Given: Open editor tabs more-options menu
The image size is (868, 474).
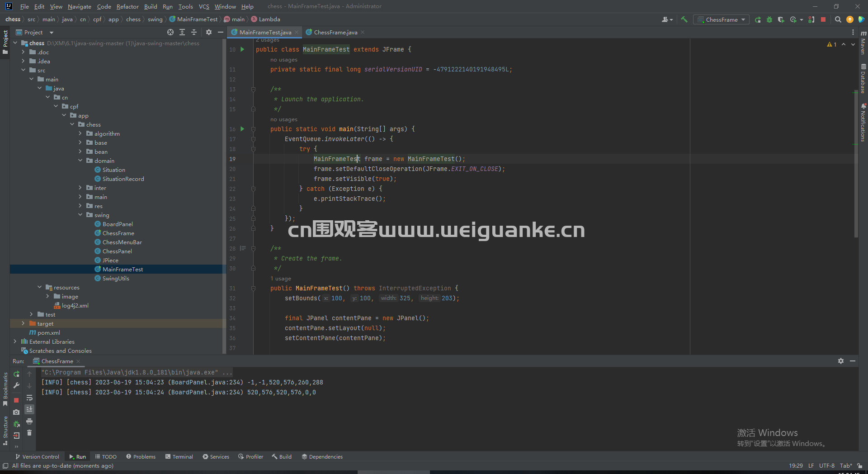Looking at the screenshot, I should click(x=853, y=32).
